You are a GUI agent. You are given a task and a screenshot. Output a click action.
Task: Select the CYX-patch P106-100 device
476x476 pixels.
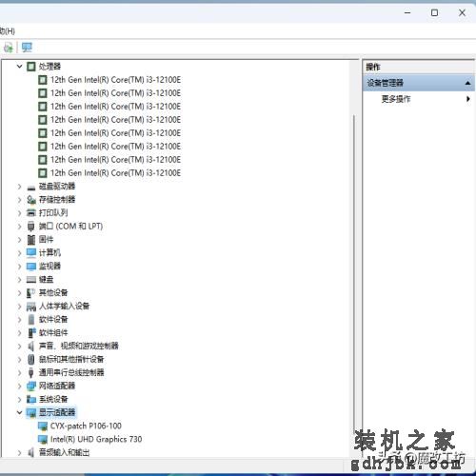(86, 426)
